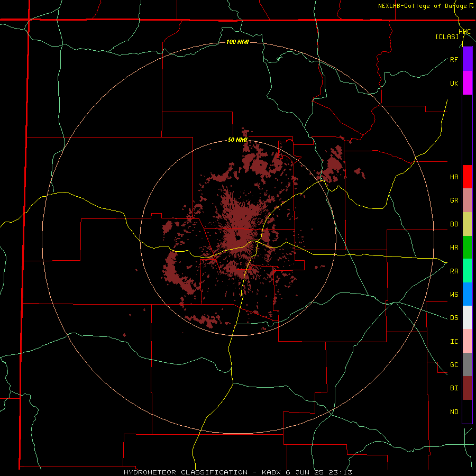476x476 pixels.
Task: Click the HA red legend swatch
Action: pyautogui.click(x=467, y=177)
